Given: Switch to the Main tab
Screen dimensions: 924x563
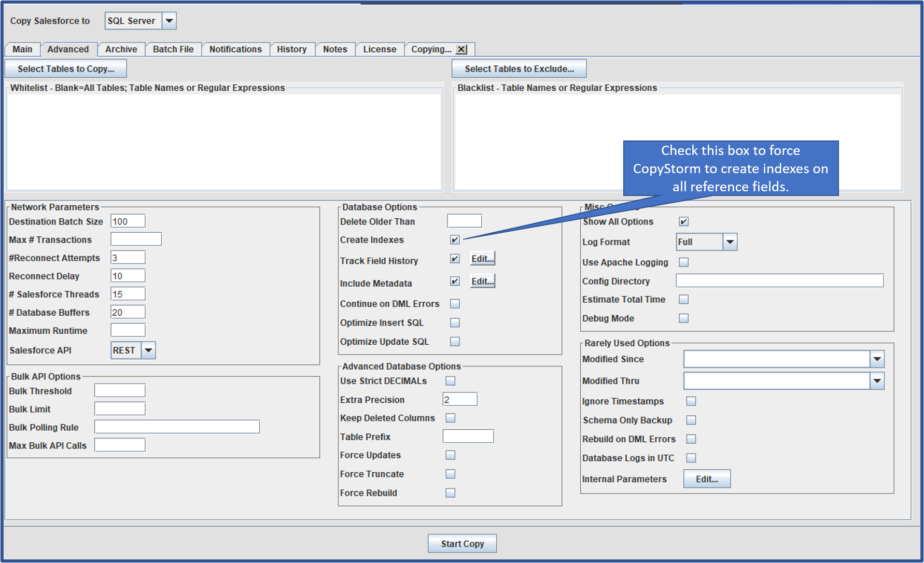Looking at the screenshot, I should pos(23,49).
